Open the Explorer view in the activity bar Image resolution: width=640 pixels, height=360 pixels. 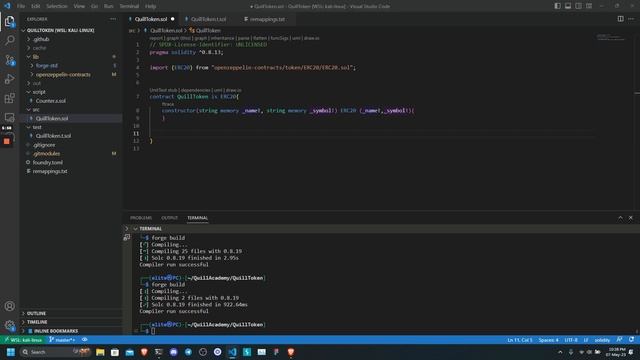(x=9, y=21)
